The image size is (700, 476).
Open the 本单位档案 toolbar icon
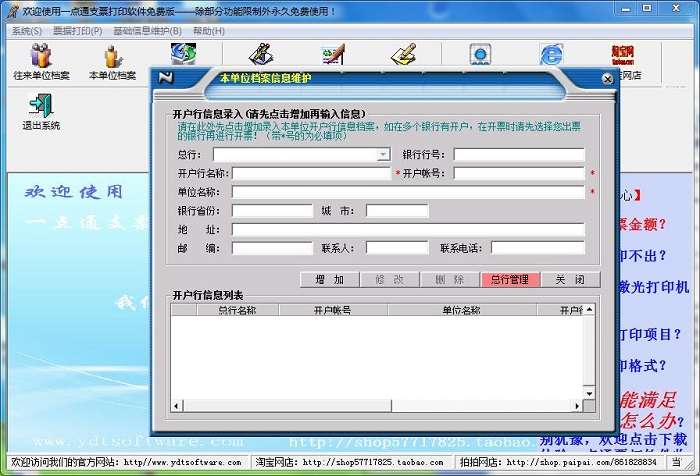[112, 62]
